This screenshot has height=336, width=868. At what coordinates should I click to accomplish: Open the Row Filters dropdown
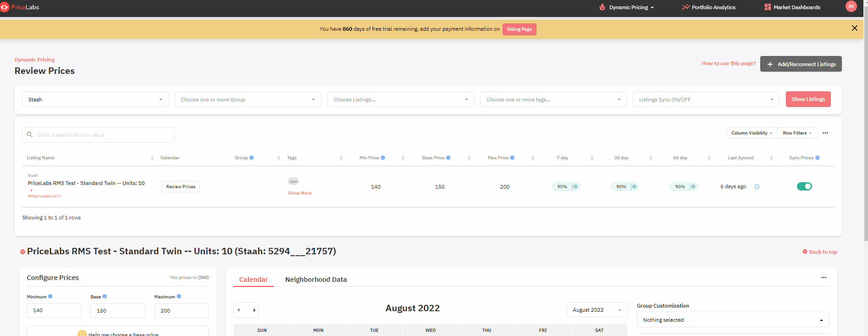point(797,133)
